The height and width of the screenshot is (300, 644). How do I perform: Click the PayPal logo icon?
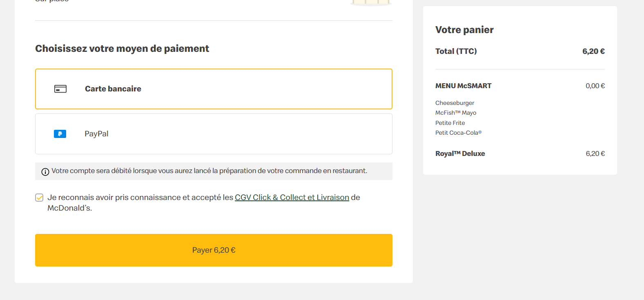click(x=60, y=134)
